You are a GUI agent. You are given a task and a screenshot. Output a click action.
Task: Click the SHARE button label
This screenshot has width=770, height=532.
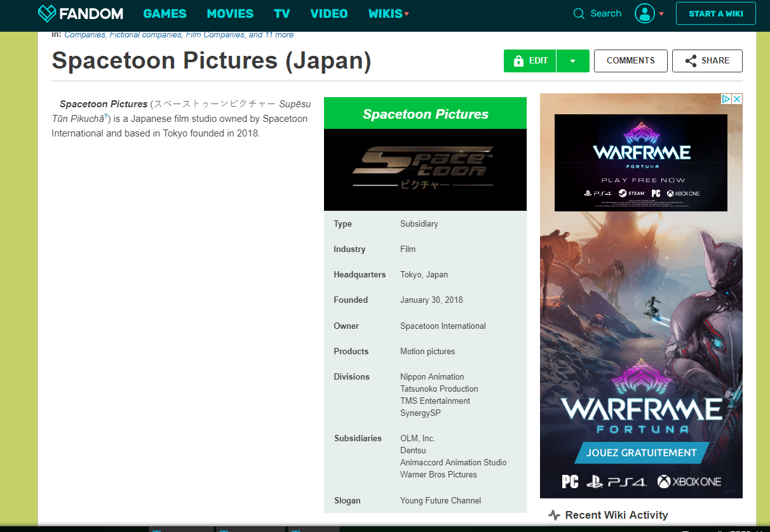point(715,61)
